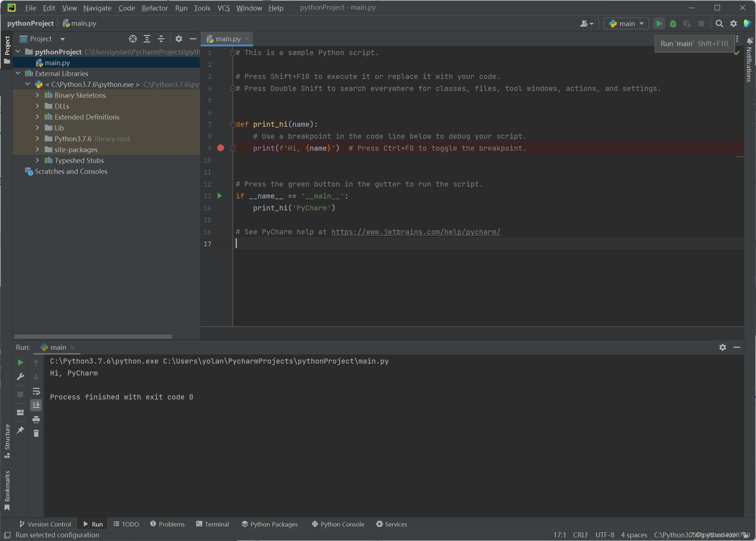Click the locate file crosshair icon
The image size is (756, 541).
point(133,39)
